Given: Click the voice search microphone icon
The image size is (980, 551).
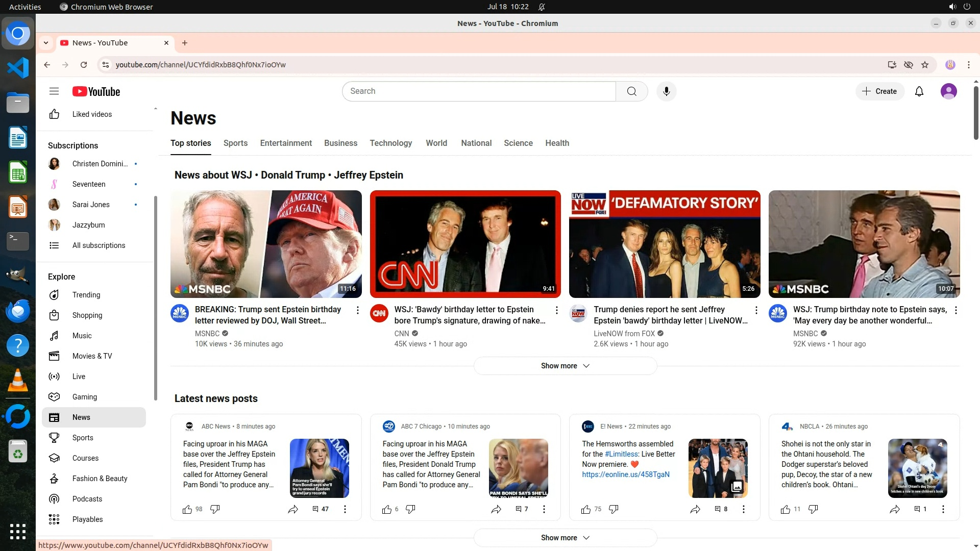Looking at the screenshot, I should [666, 91].
